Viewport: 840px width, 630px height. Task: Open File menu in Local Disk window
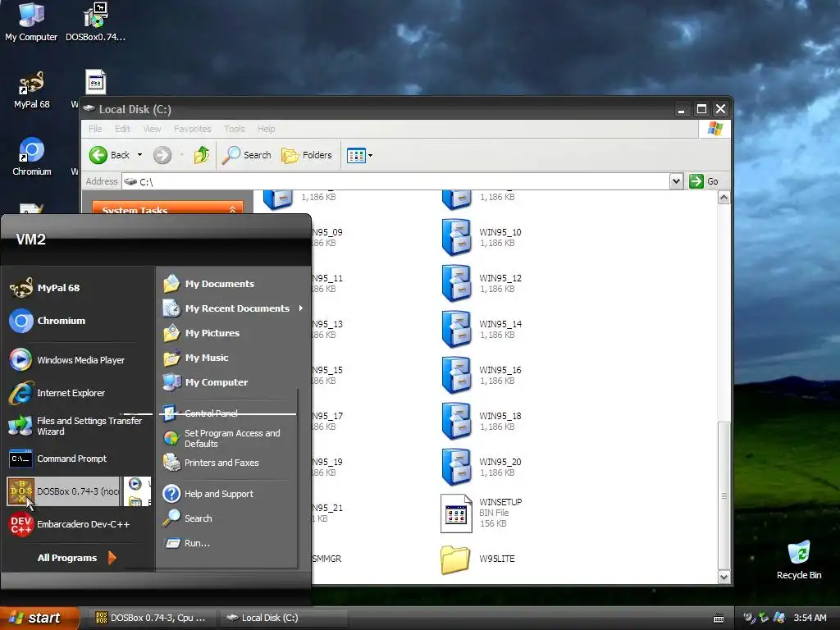click(95, 129)
